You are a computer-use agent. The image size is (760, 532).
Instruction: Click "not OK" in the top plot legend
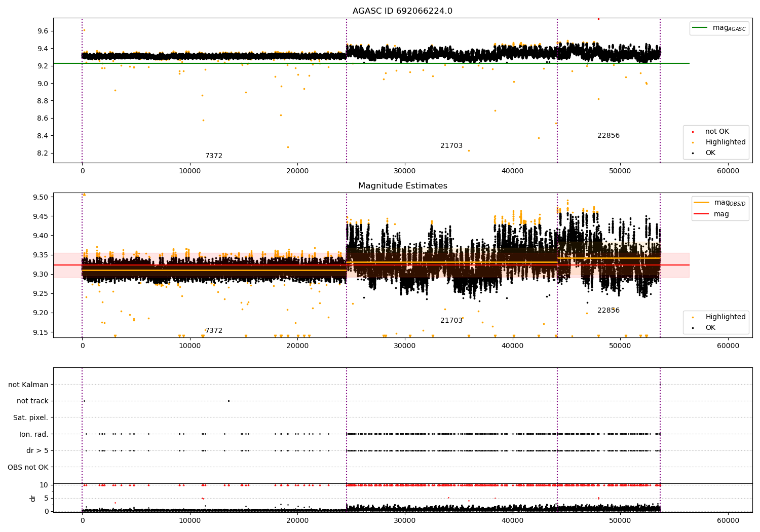pyautogui.click(x=717, y=131)
